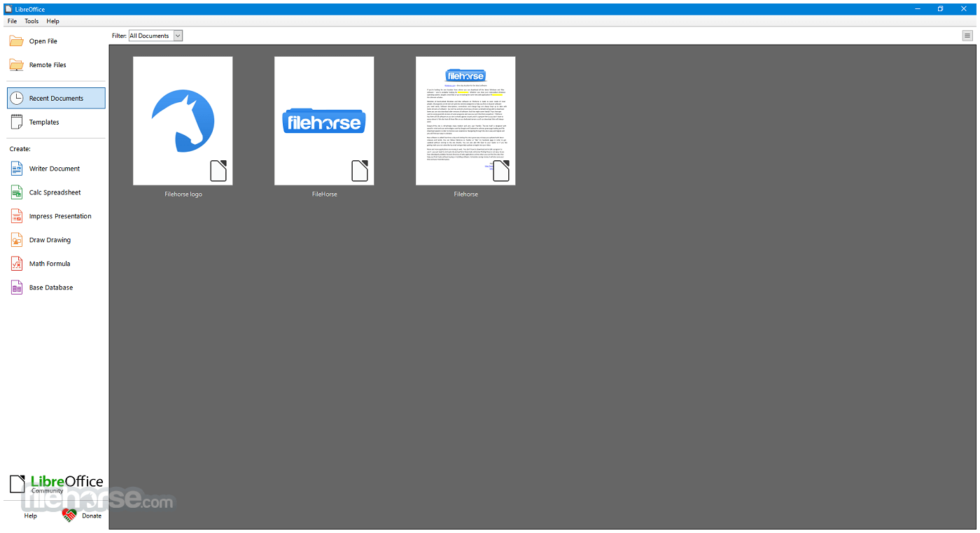
Task: Open the Tools menu
Action: click(31, 21)
